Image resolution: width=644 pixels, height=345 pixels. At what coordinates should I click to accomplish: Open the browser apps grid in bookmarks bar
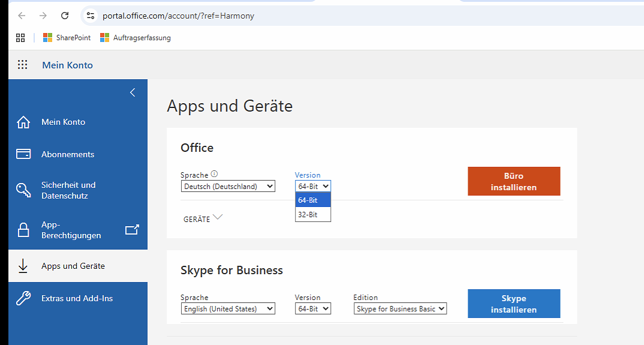[x=20, y=38]
